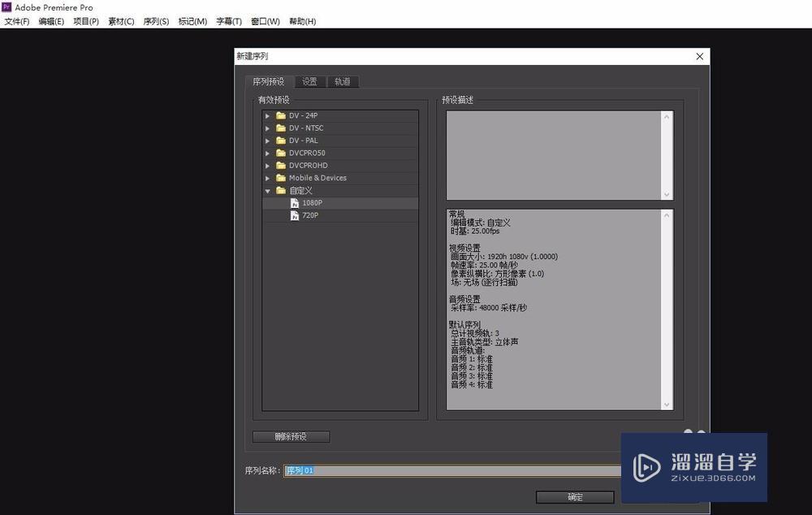Screen dimensions: 812x515
Task: Click the 删除预设 button
Action: click(291, 436)
